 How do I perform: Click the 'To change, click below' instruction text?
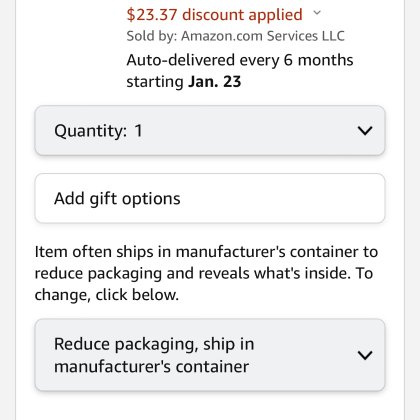[204, 284]
